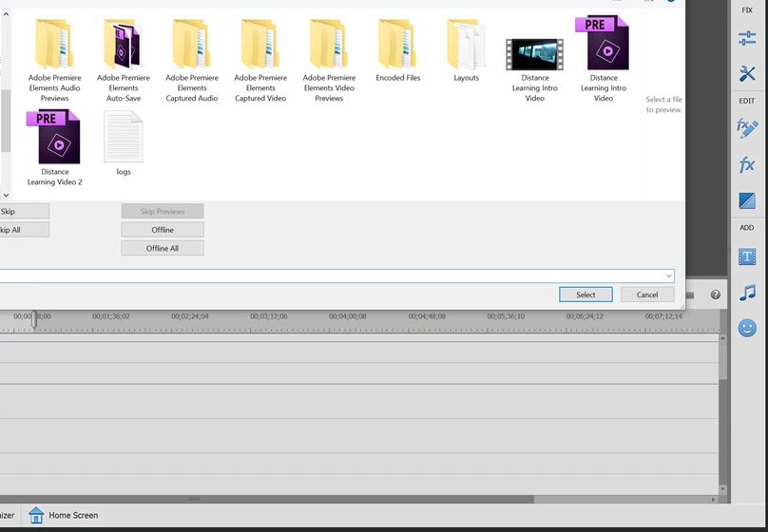
Task: Open Applied Effects fx pencil icon
Action: pyautogui.click(x=747, y=128)
